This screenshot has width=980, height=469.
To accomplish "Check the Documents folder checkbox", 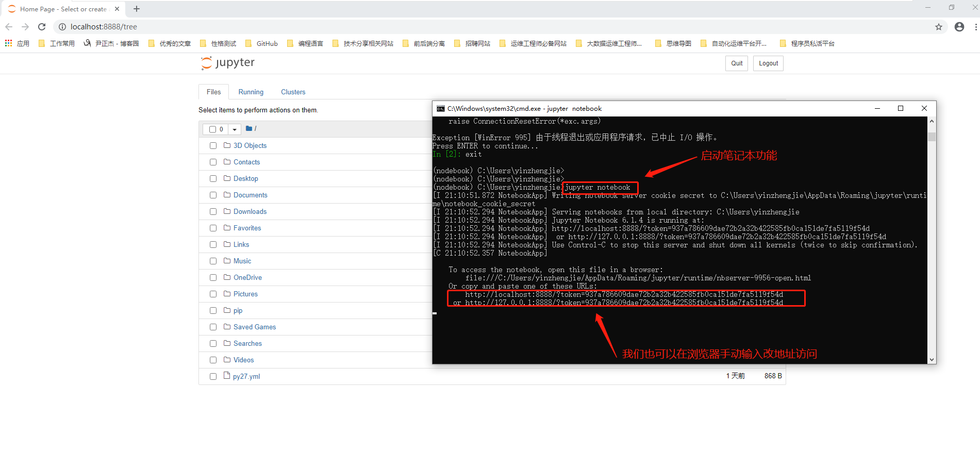I will (213, 195).
